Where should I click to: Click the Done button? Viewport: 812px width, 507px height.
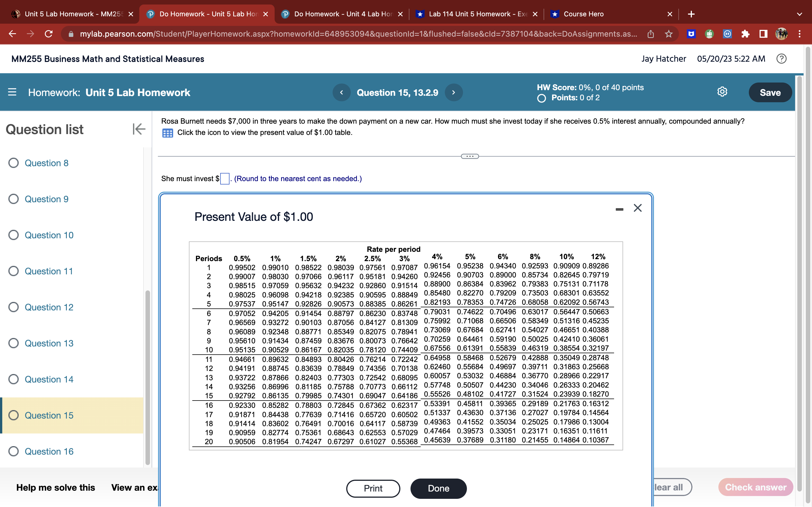coord(438,488)
